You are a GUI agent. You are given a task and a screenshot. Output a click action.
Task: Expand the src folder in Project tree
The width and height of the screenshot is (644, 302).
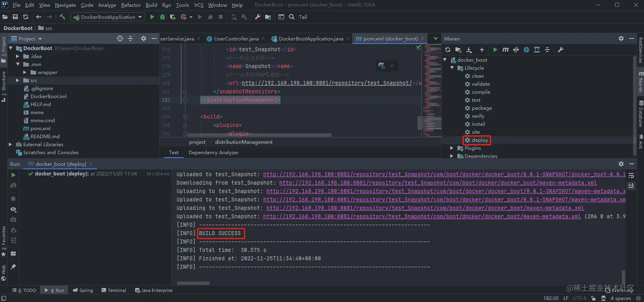coord(17,80)
